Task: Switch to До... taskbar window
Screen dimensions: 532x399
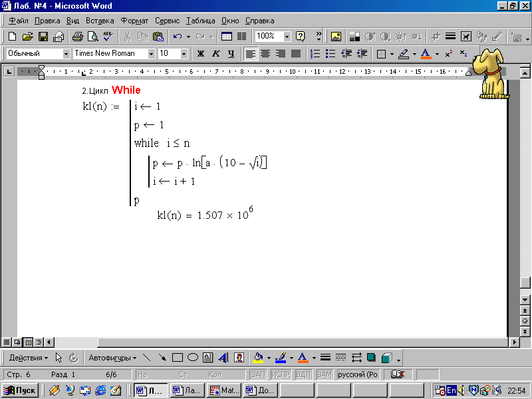Action: coord(261,390)
